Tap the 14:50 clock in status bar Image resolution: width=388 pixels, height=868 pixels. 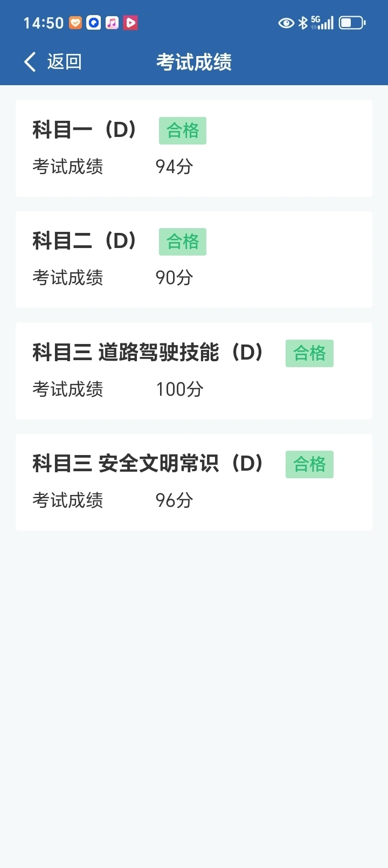pyautogui.click(x=43, y=23)
